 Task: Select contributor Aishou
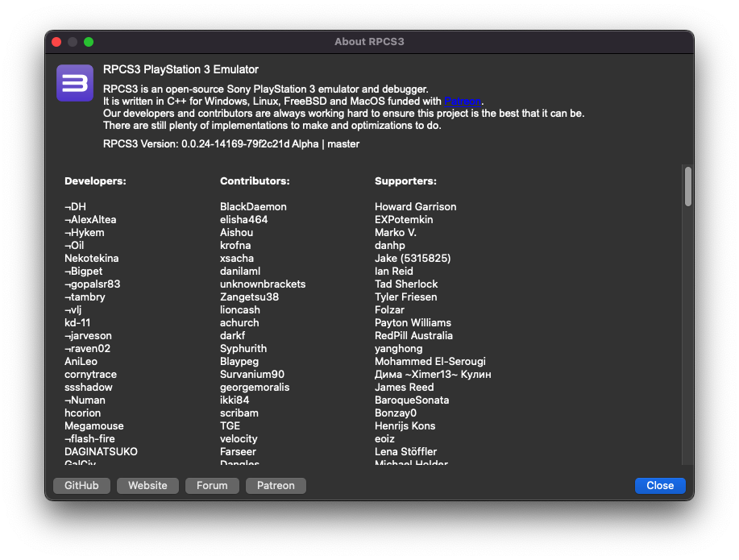(237, 232)
